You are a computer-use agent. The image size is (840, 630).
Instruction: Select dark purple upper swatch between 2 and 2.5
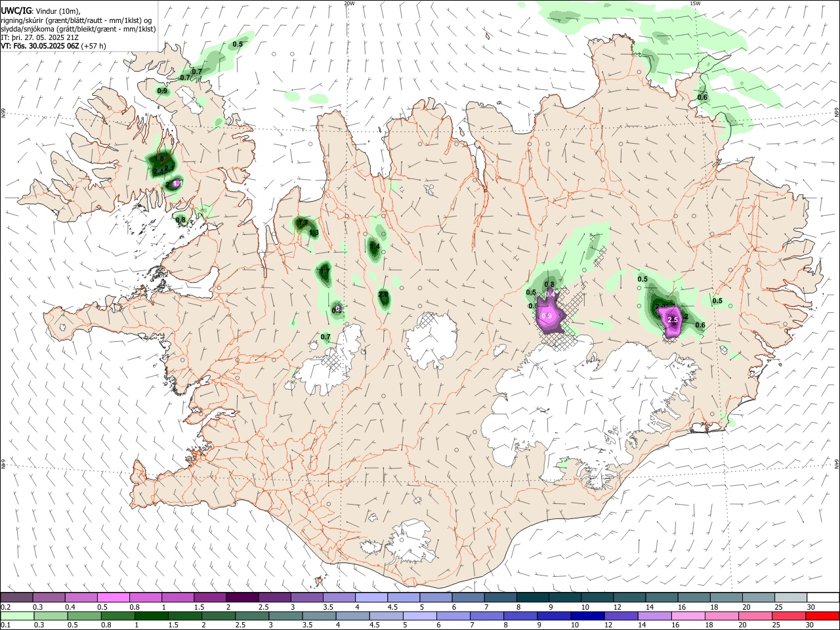[241, 597]
